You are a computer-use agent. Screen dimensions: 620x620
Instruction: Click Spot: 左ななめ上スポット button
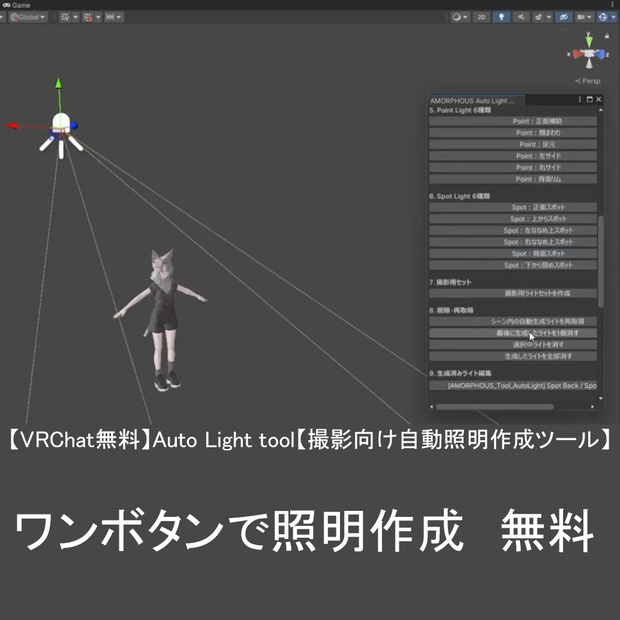[513, 230]
